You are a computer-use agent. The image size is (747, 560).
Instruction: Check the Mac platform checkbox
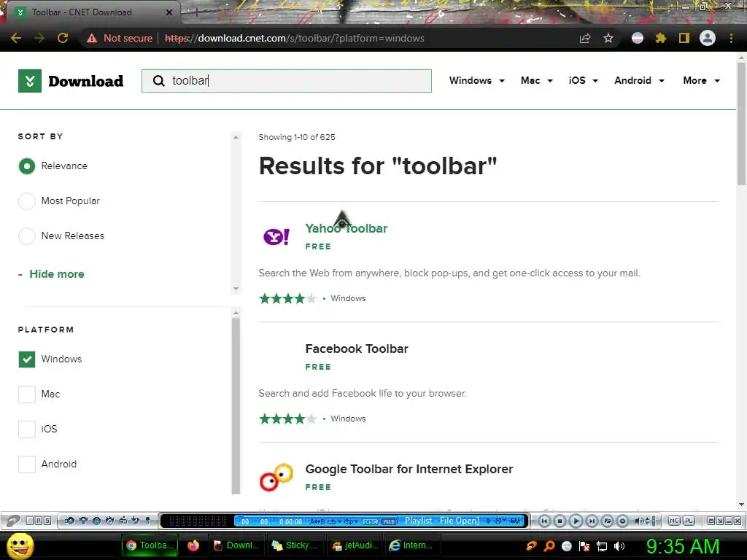tap(27, 394)
